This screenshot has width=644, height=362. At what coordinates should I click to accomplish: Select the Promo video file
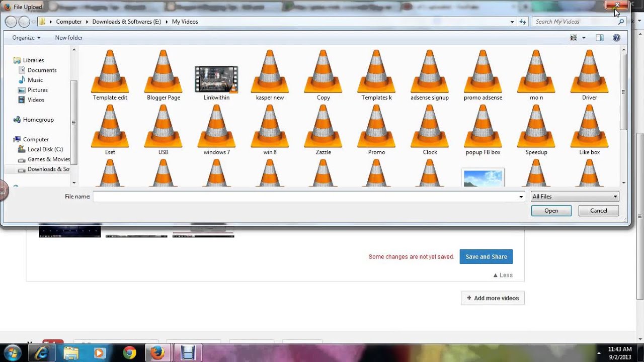pos(376,130)
